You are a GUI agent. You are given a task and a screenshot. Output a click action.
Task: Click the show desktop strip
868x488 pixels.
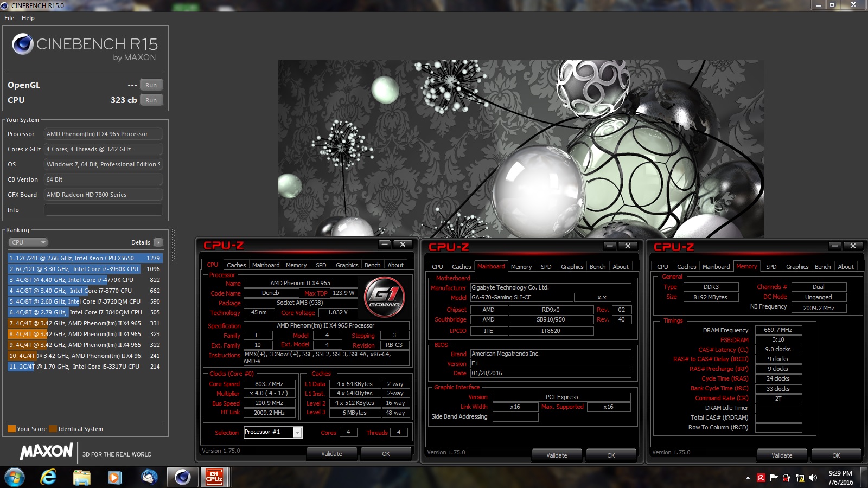[x=863, y=477]
